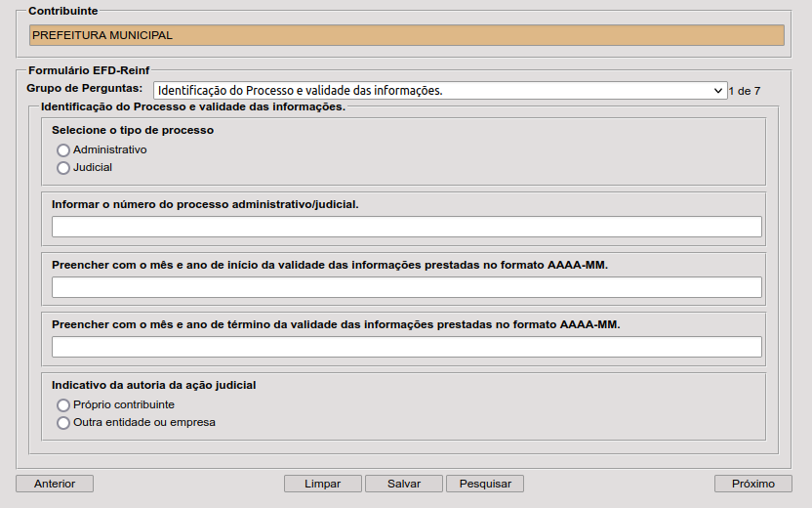Click the '1 de 7' page counter
This screenshot has height=508, width=812.
tap(745, 91)
